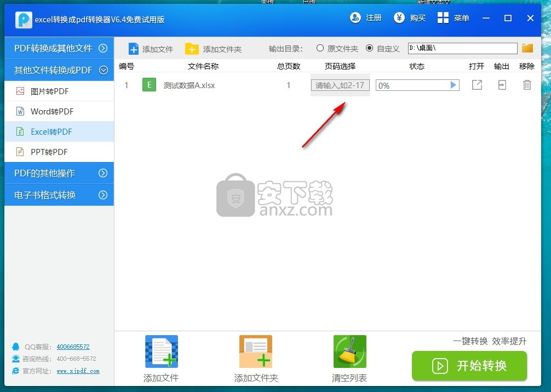Viewport: 551px width, 392px height.
Task: Click the green 开始转换 button
Action: tap(469, 366)
